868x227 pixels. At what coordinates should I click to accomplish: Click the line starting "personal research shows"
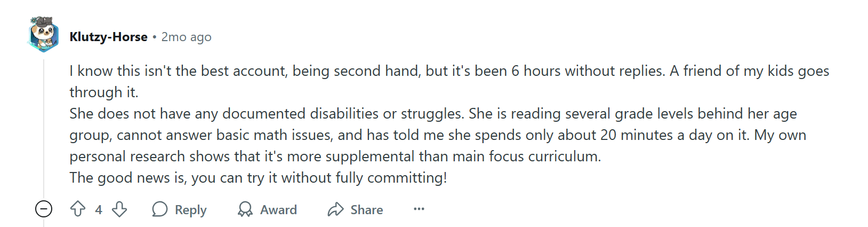pos(335,156)
